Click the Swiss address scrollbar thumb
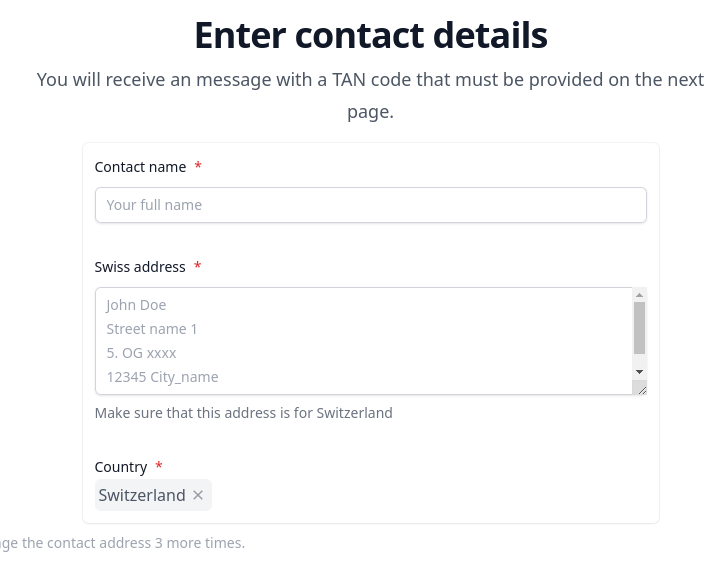Viewport: 709px width, 570px height. [639, 328]
